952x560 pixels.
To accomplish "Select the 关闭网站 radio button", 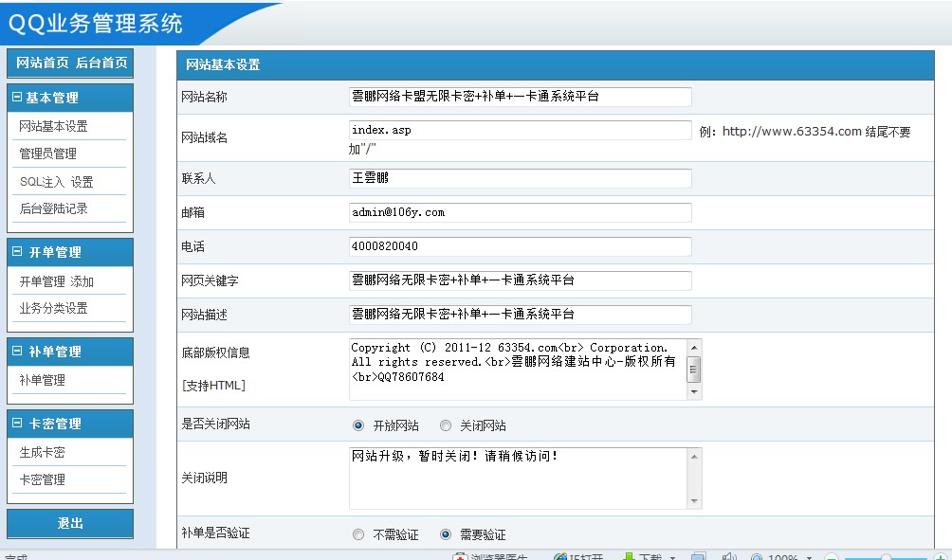I will (446, 425).
